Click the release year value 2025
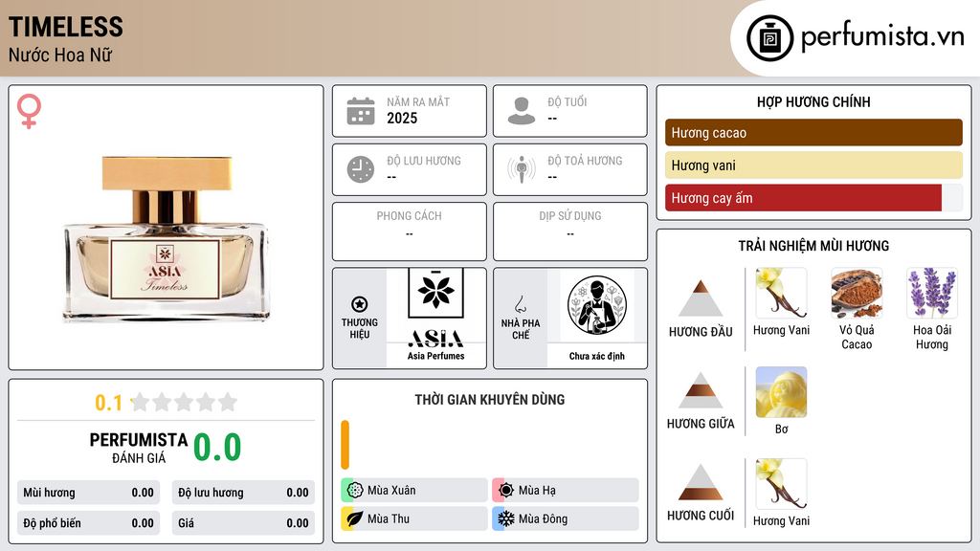 402,118
